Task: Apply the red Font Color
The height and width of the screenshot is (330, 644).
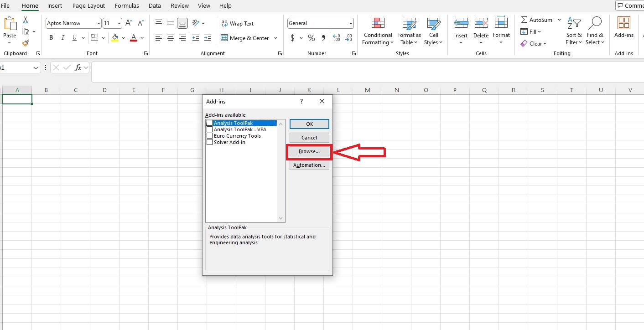Action: point(134,38)
